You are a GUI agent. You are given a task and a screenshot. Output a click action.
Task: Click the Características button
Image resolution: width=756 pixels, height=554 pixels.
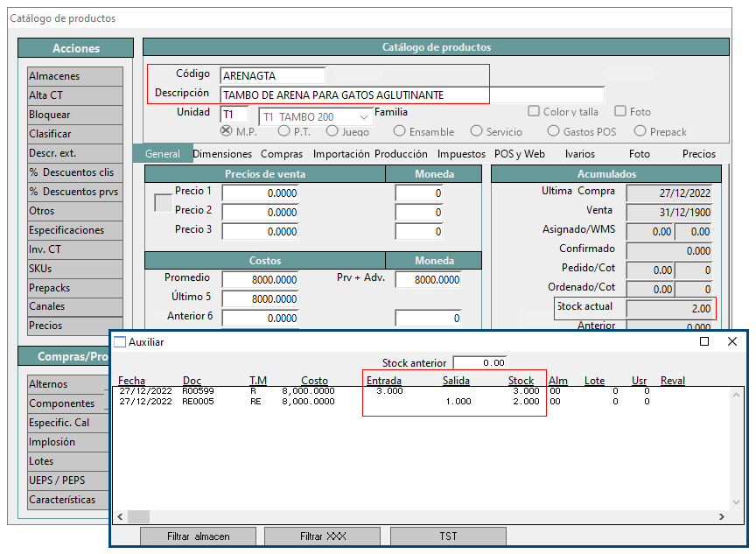68,500
